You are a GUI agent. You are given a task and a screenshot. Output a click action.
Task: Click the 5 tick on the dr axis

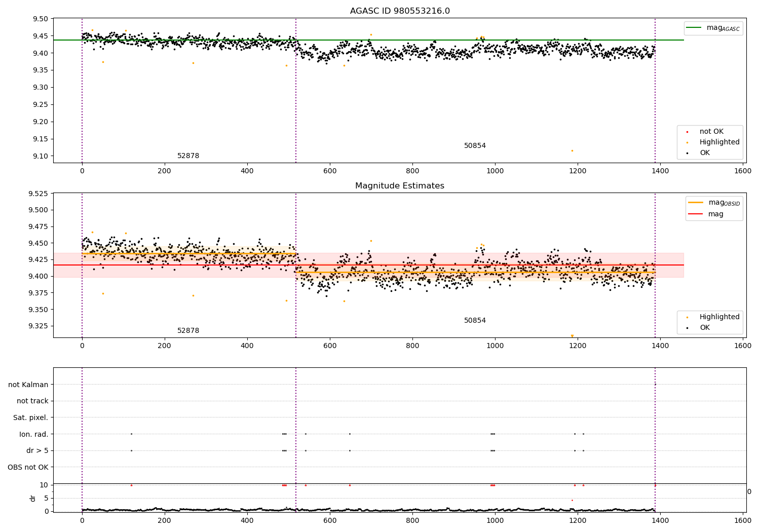(x=46, y=499)
